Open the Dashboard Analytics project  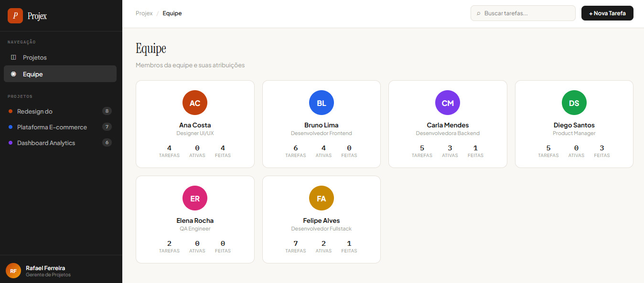tap(60, 143)
